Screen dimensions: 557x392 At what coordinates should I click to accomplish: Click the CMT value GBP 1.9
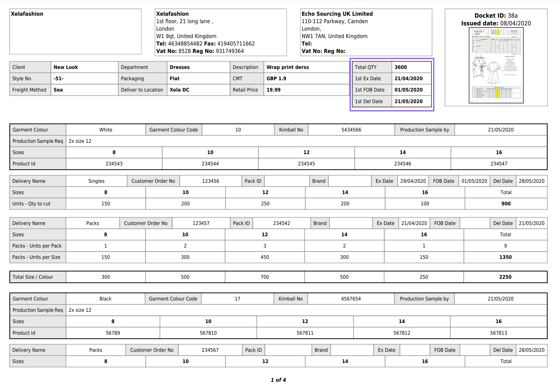(276, 79)
